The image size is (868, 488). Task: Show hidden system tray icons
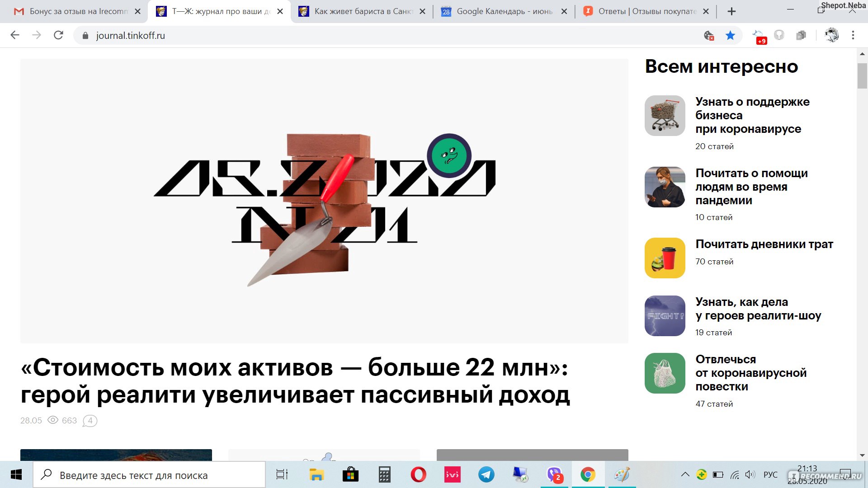pos(685,474)
